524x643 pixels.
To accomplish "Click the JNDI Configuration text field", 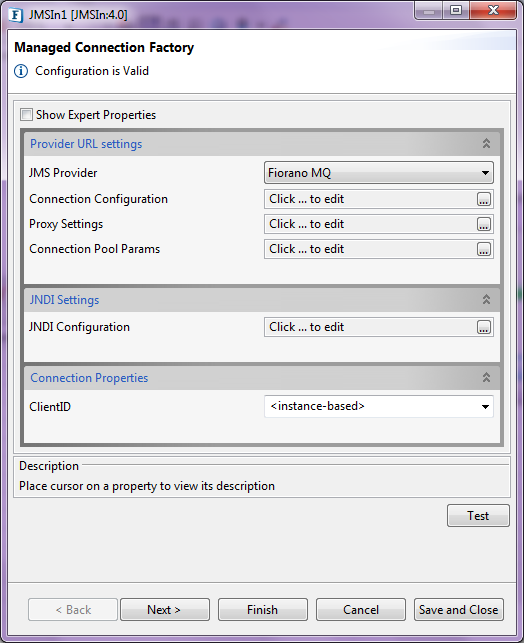I will [x=371, y=327].
